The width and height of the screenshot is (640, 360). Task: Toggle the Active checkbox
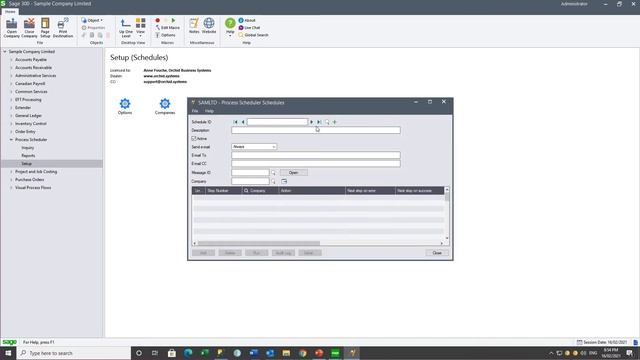(194, 139)
